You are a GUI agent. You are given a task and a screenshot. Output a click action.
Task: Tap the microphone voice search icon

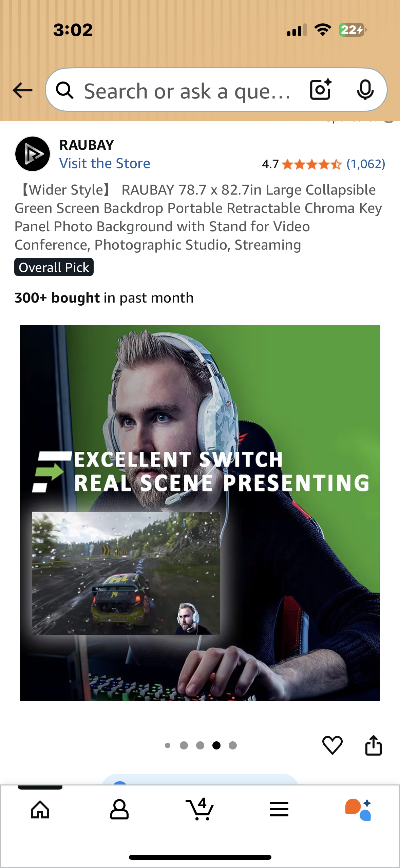point(365,90)
